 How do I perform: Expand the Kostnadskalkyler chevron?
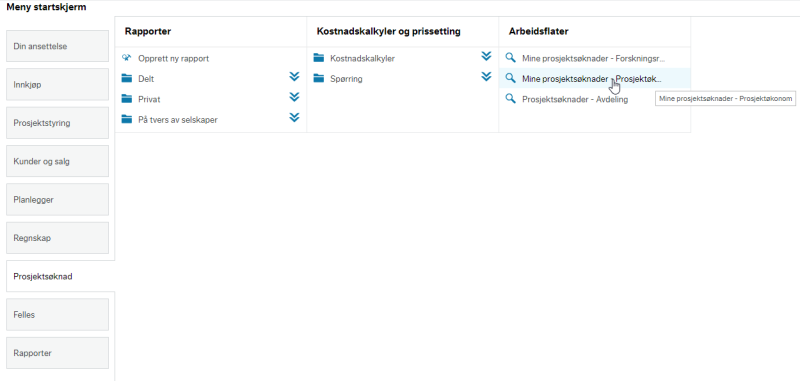[486, 57]
